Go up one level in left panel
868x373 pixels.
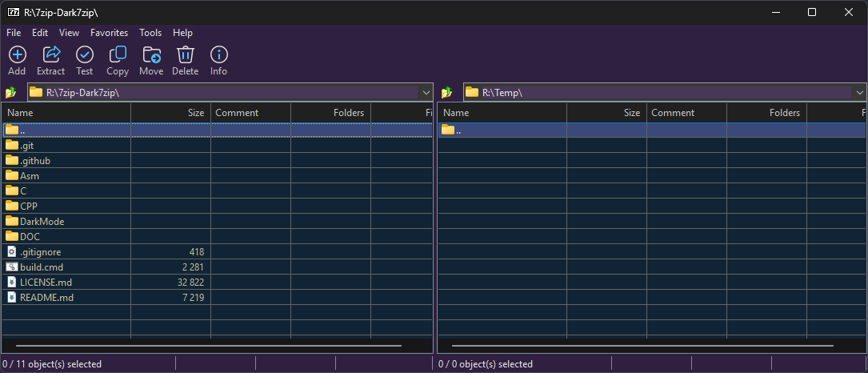coord(11,92)
